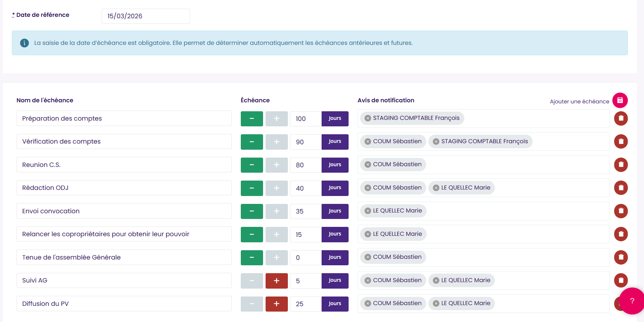Viewport: 644px width, 322px height.
Task: Click the Ajouter une échéance text link
Action: (579, 102)
